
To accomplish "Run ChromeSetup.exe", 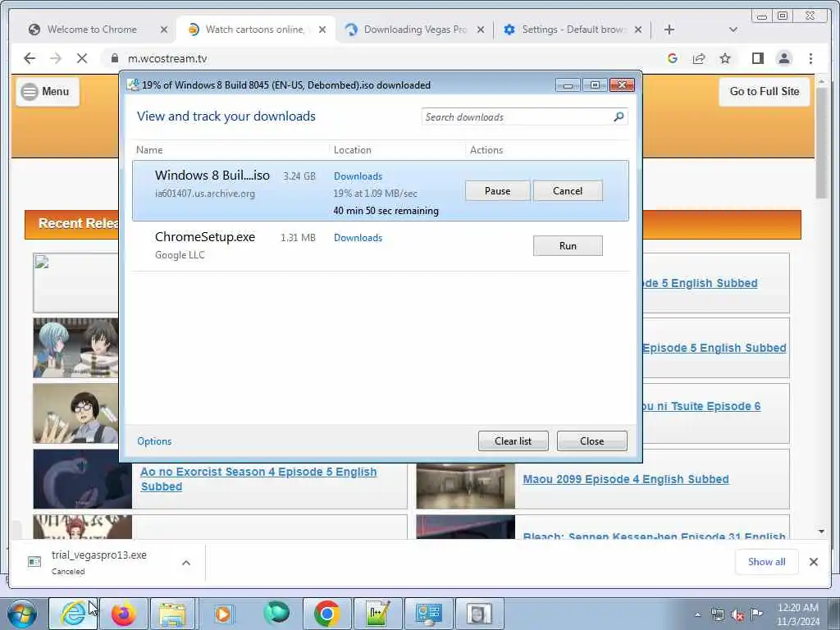I will 568,246.
